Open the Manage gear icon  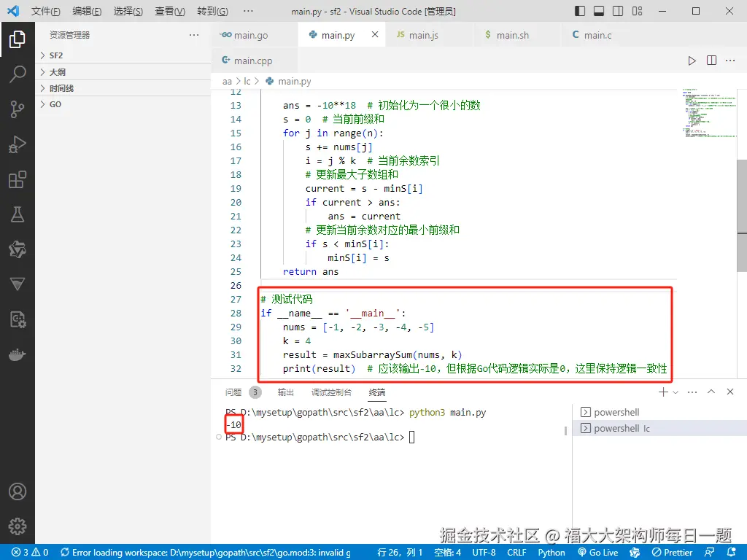18,526
